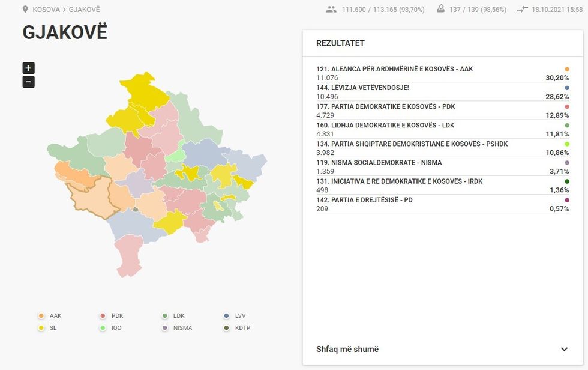Zoom in with the plus button

tap(28, 67)
